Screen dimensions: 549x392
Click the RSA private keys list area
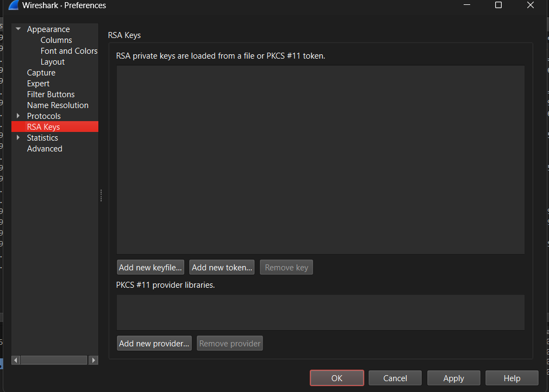[x=320, y=160]
